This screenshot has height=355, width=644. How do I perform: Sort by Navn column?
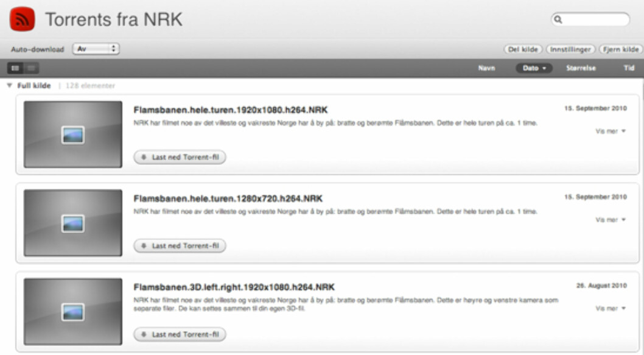[486, 68]
